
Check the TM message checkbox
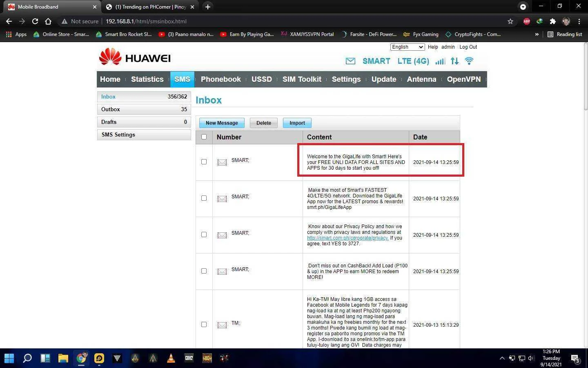click(x=204, y=325)
